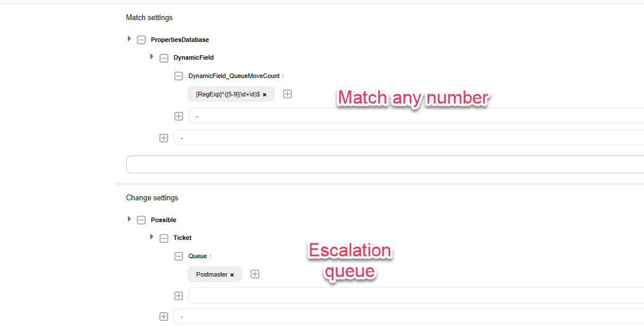Remove the Queue entry via minus icon
The image size is (644, 326).
click(x=179, y=257)
